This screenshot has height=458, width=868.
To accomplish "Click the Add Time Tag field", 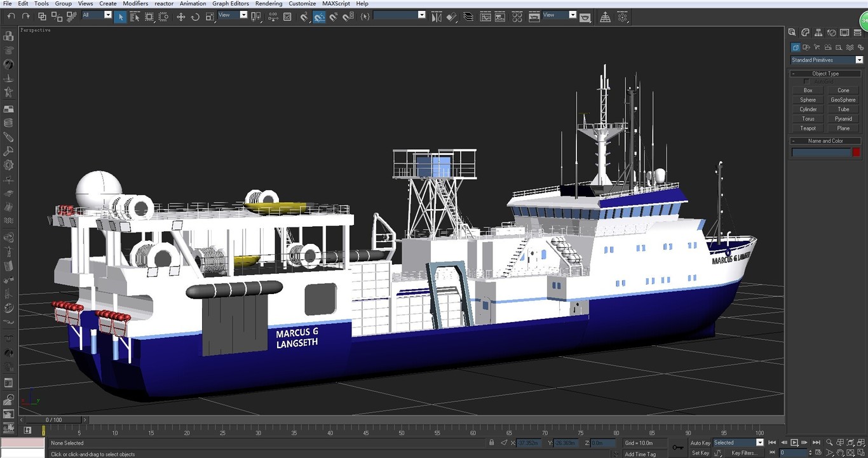I will pos(646,454).
